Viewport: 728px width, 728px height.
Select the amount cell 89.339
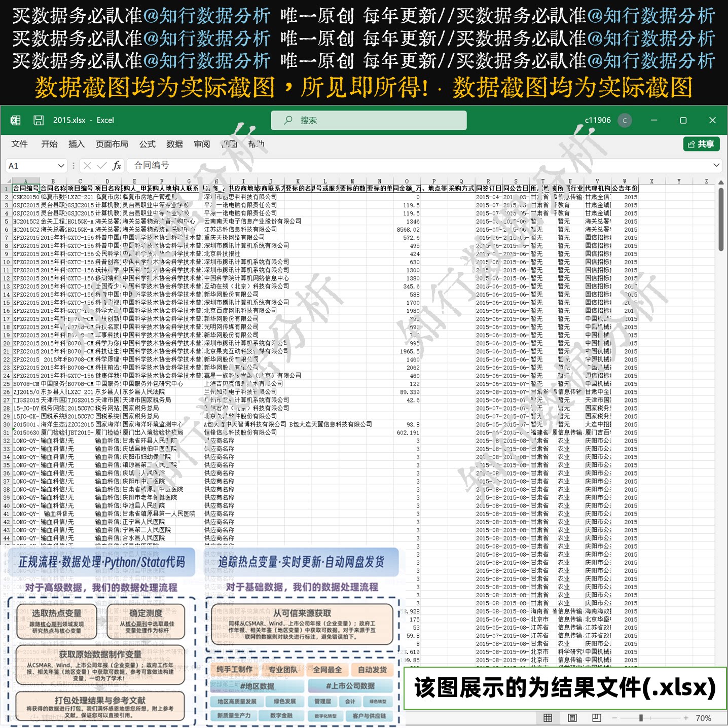[407, 392]
